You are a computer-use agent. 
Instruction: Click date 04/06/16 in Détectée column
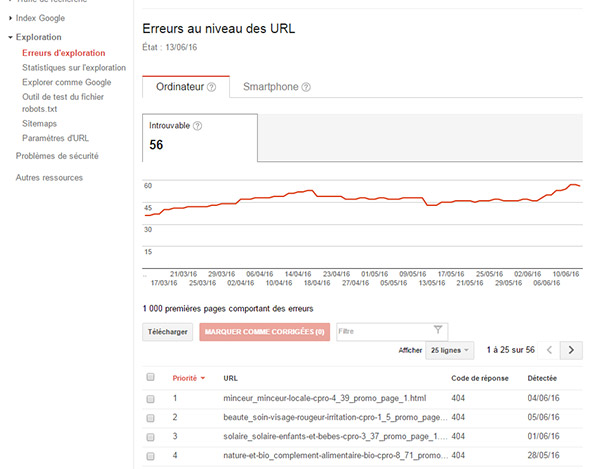[543, 398]
